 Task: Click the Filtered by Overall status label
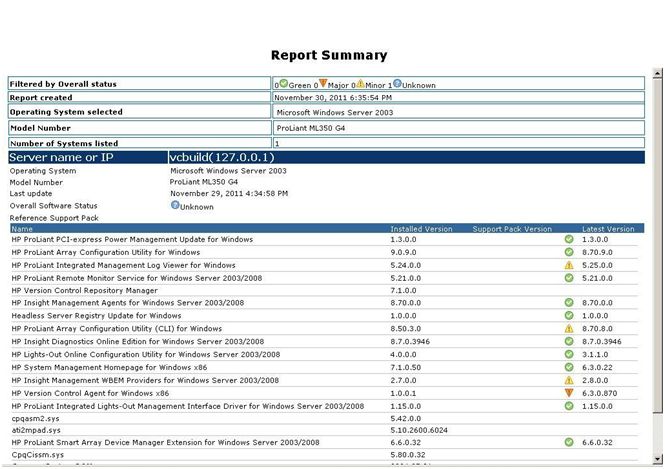63,84
